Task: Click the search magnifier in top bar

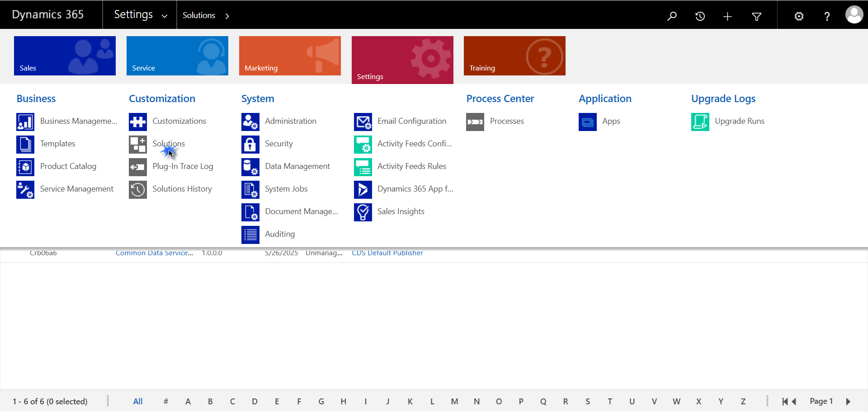Action: click(x=672, y=16)
